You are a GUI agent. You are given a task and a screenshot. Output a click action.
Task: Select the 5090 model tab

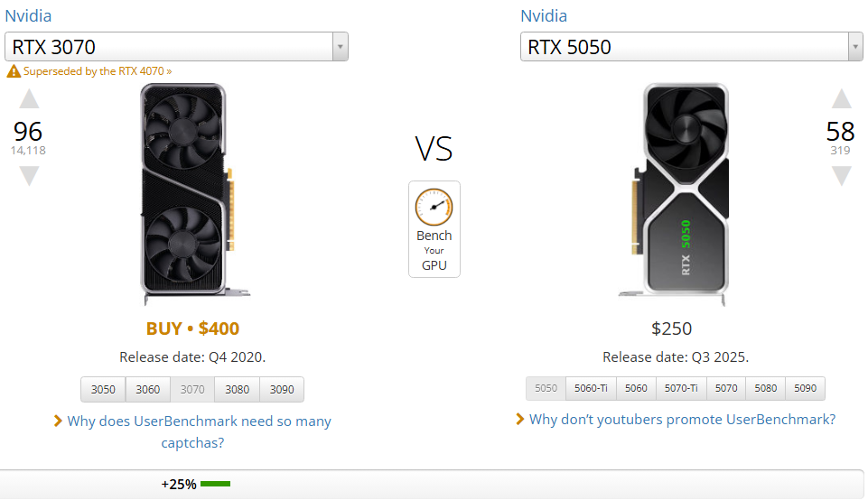pyautogui.click(x=805, y=388)
